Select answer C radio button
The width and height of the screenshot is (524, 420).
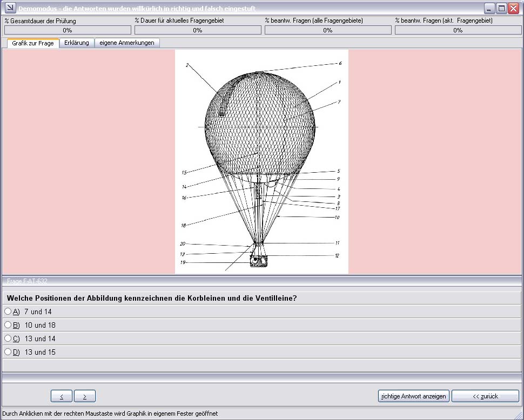[x=8, y=338]
